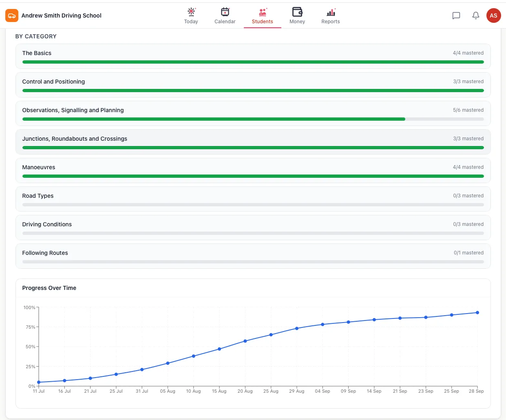
Task: Click the Progress Over Time heading
Action: (x=49, y=288)
